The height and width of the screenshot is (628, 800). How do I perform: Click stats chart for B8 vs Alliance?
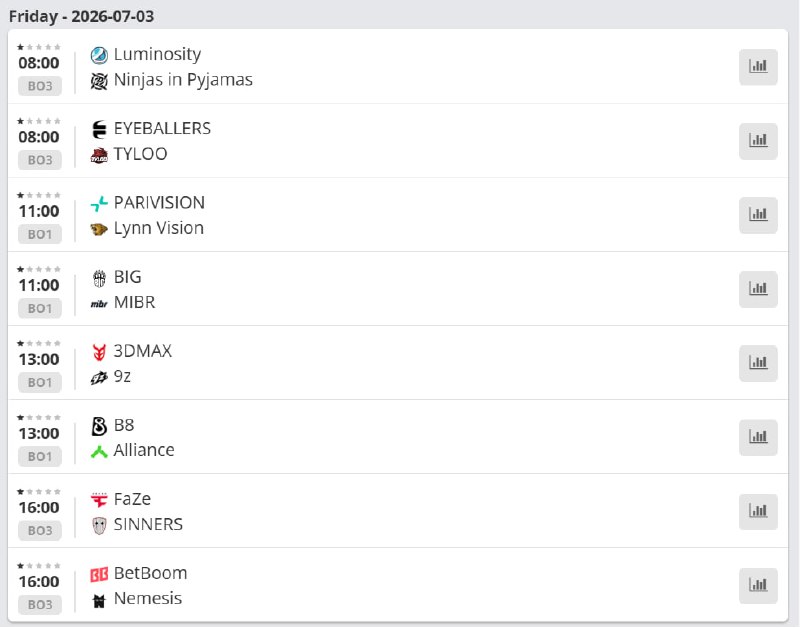pyautogui.click(x=758, y=438)
